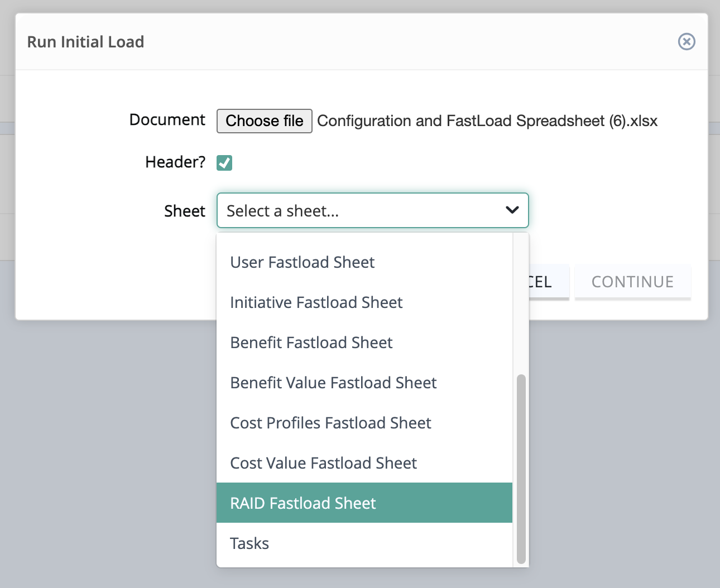
Task: Select User Fastload Sheet option
Action: pyautogui.click(x=364, y=262)
